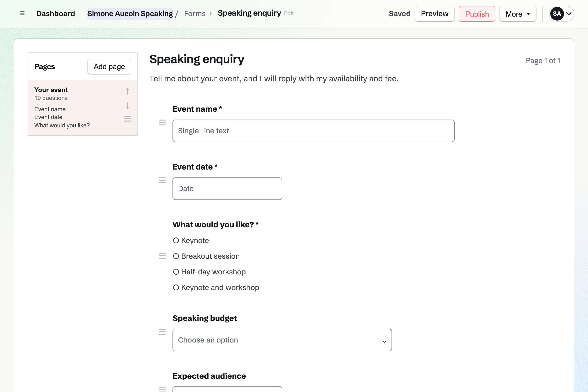Click drag handle beside Expected audience
Viewport: 588px width, 392px height.
point(162,389)
